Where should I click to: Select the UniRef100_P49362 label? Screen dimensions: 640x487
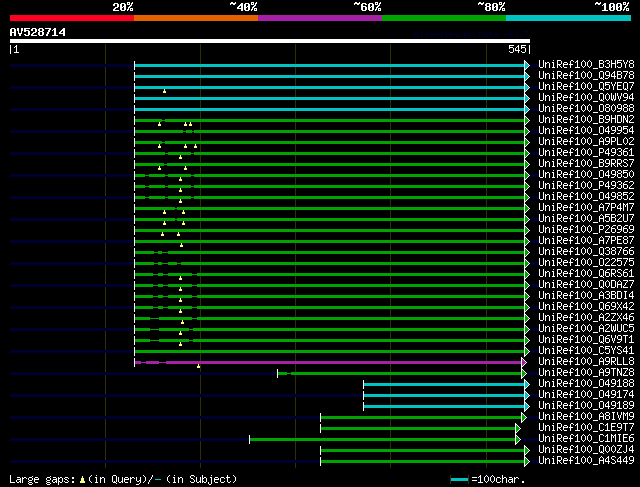tap(586, 186)
